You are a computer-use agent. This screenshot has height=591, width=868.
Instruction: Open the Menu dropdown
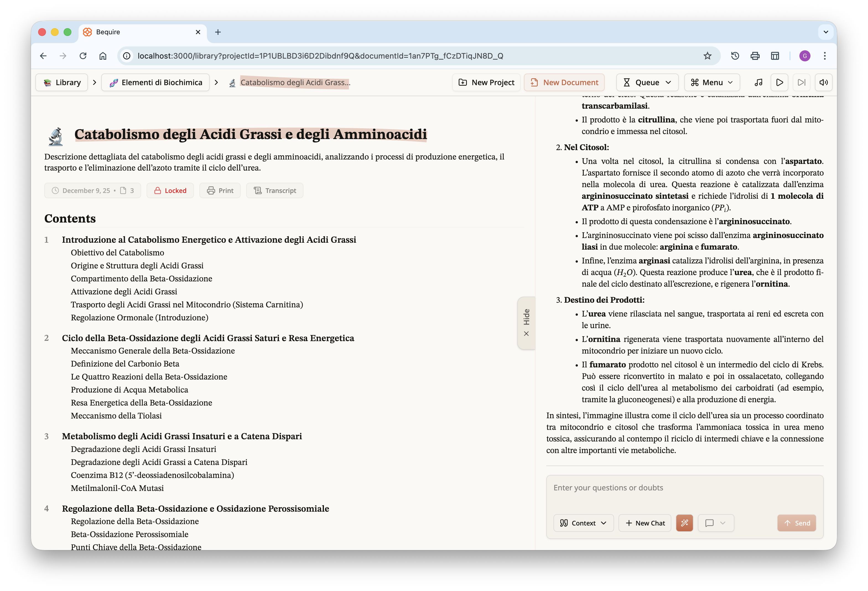point(712,82)
